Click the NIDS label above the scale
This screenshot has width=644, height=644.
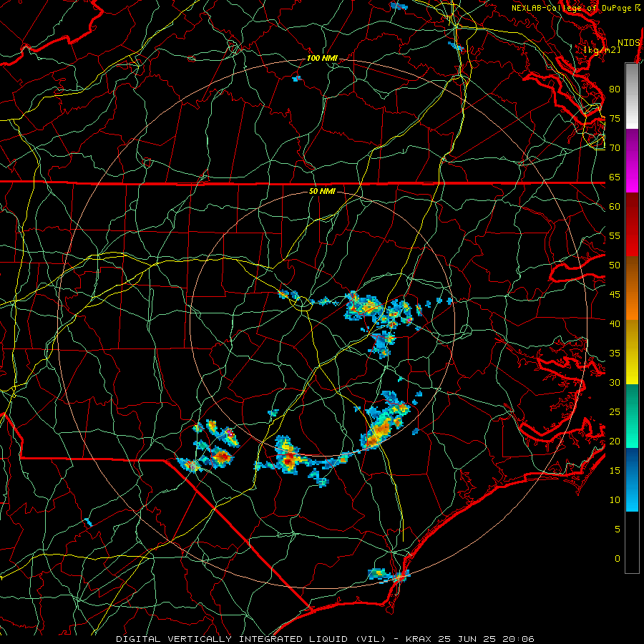[x=629, y=43]
